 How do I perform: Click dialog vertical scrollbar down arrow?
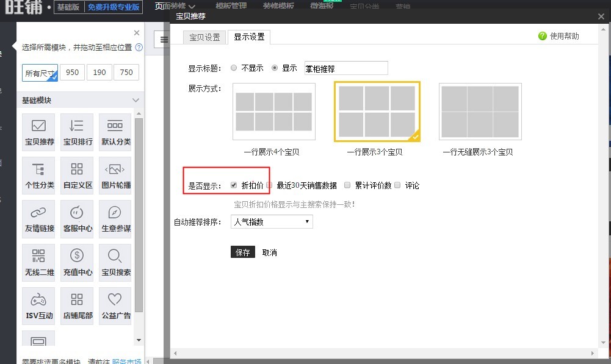pyautogui.click(x=603, y=343)
